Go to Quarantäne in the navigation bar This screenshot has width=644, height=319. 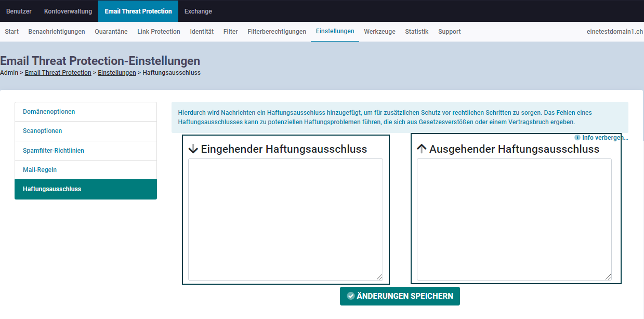[111, 32]
